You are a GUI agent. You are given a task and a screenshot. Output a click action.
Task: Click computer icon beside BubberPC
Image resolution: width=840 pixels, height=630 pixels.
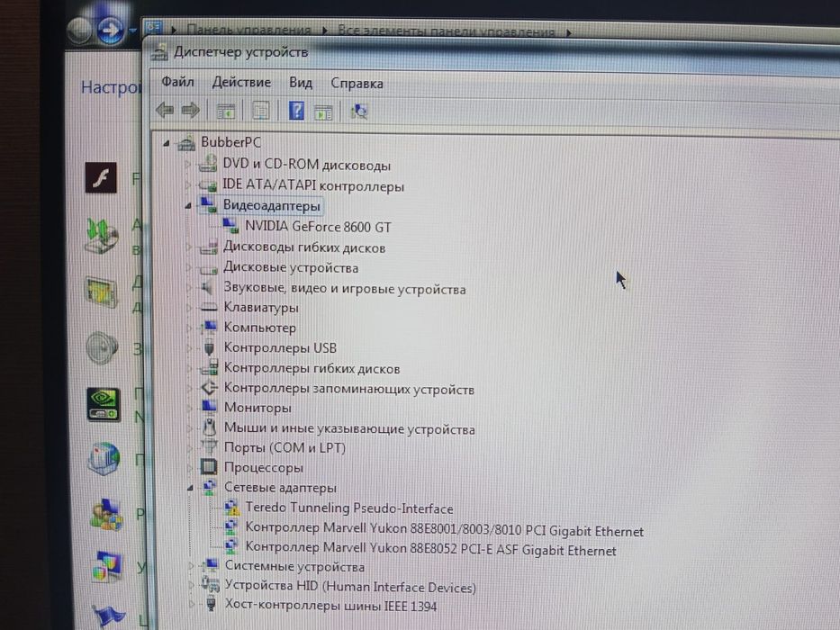pyautogui.click(x=186, y=143)
